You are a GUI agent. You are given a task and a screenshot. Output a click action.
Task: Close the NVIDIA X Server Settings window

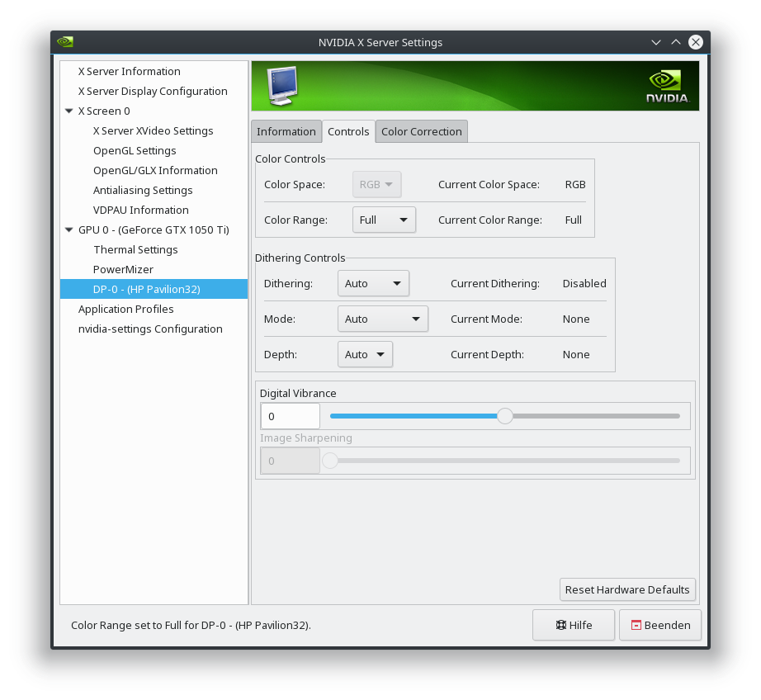696,42
